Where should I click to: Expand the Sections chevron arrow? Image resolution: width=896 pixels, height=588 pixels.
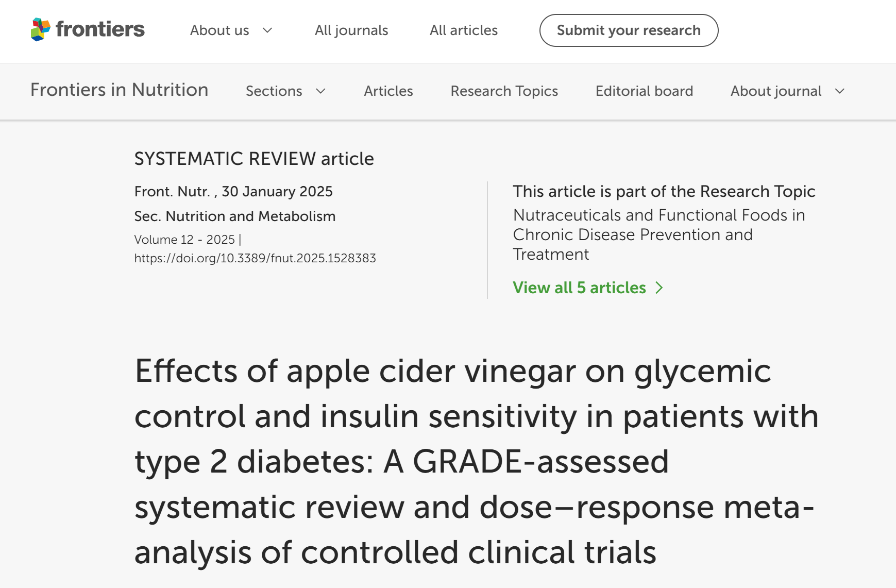(321, 91)
